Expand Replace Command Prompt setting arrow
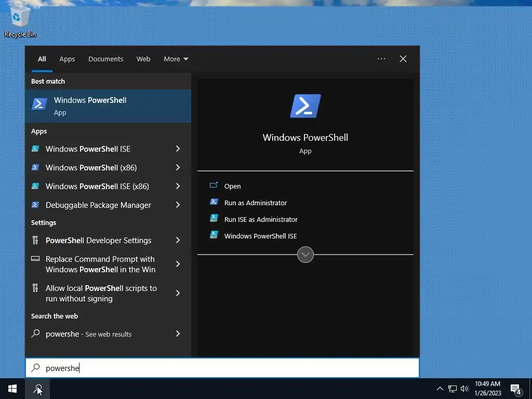This screenshot has height=399, width=532. [178, 264]
